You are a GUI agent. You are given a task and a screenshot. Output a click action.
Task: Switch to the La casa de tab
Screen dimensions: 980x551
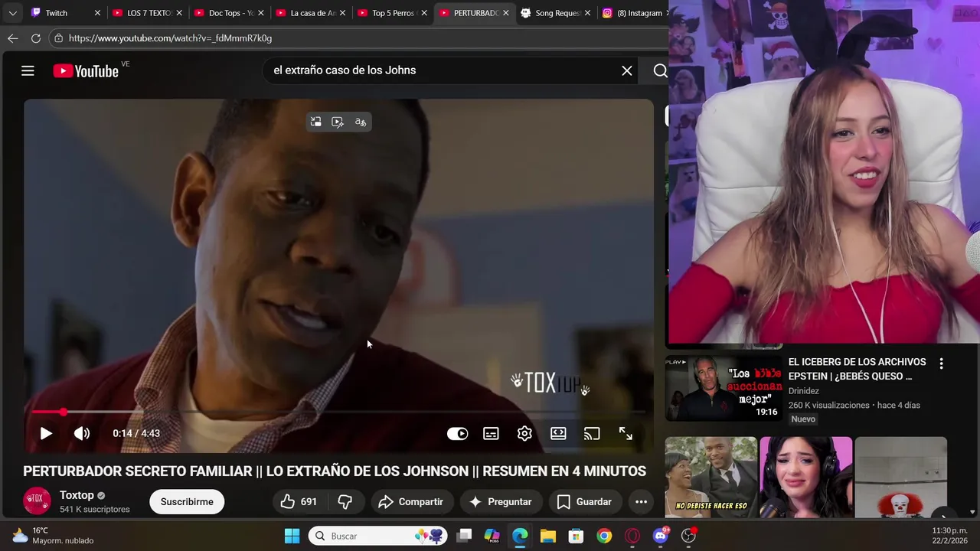pyautogui.click(x=311, y=13)
